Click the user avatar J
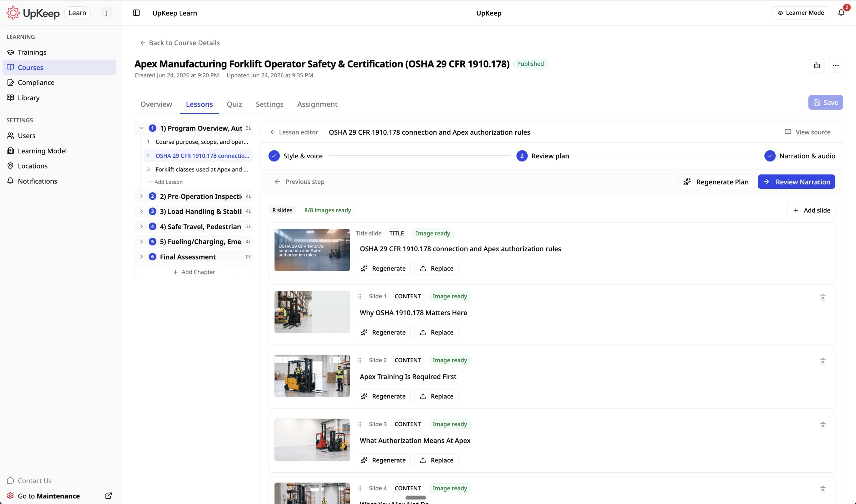Screen dimensions: 856x504 pyautogui.click(x=106, y=13)
